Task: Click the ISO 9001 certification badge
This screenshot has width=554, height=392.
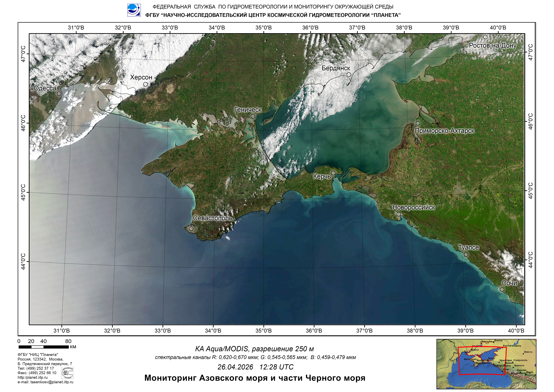Action: point(68,373)
